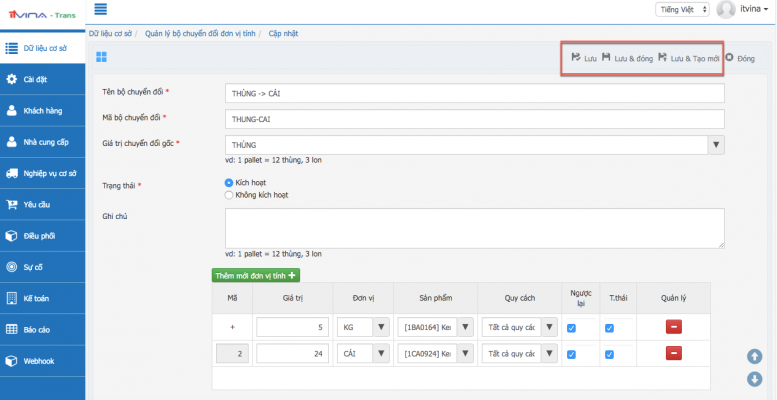Toggle T.thái checkbox in CÁI row
Viewport: 777px width, 400px height.
click(609, 354)
